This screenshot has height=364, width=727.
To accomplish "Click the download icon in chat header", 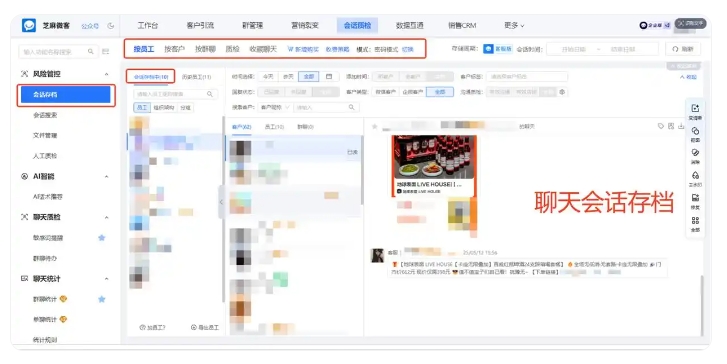I will point(681,126).
